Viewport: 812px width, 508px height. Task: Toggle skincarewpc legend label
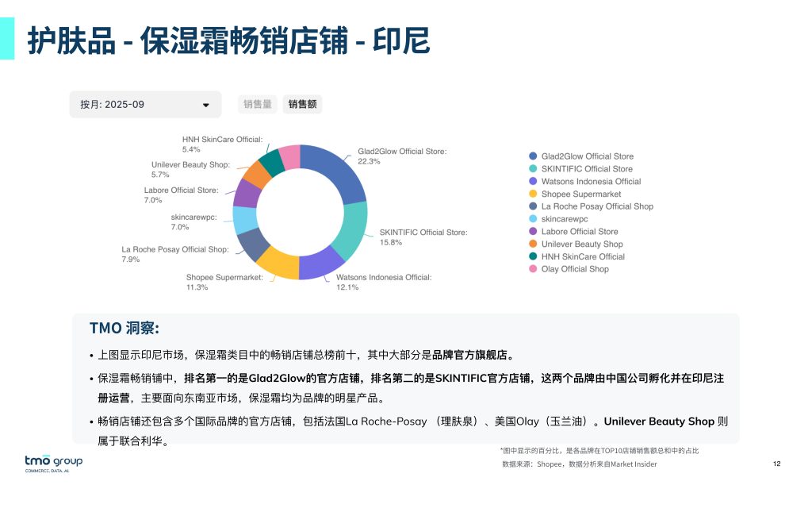coord(565,219)
